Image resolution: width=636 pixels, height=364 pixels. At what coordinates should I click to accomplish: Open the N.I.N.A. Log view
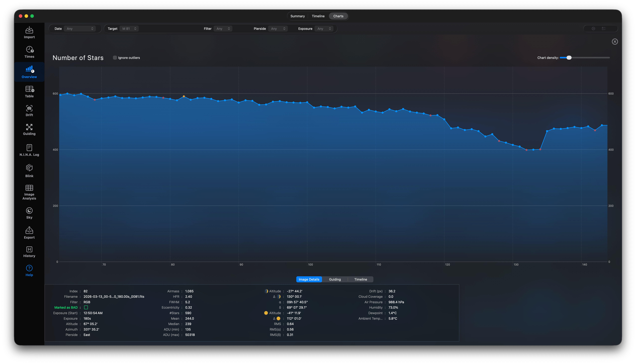pyautogui.click(x=29, y=150)
